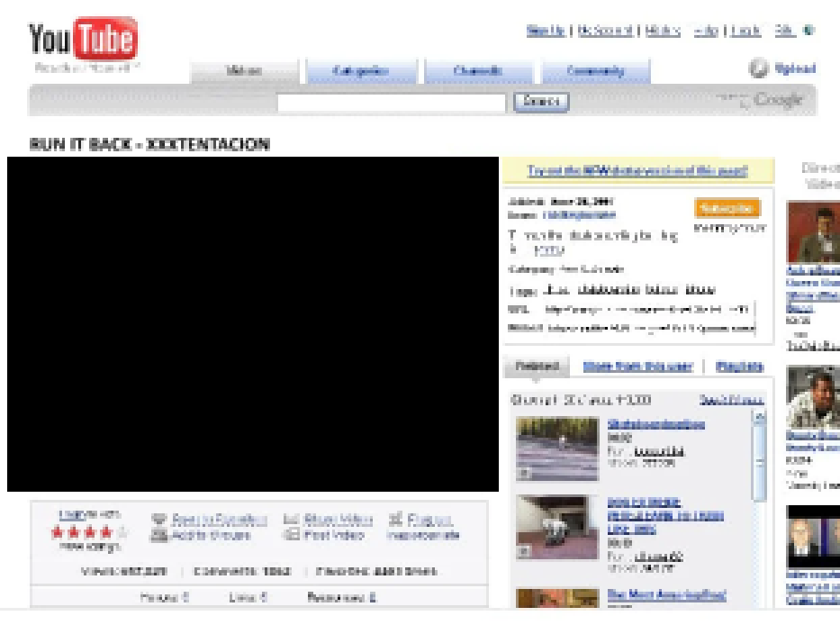Click title link under top director thumbnail

(813, 289)
